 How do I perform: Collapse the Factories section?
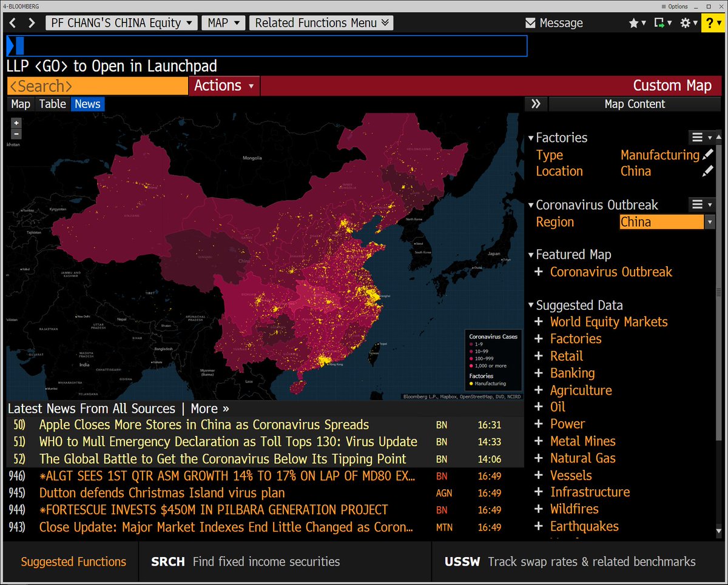(x=531, y=138)
